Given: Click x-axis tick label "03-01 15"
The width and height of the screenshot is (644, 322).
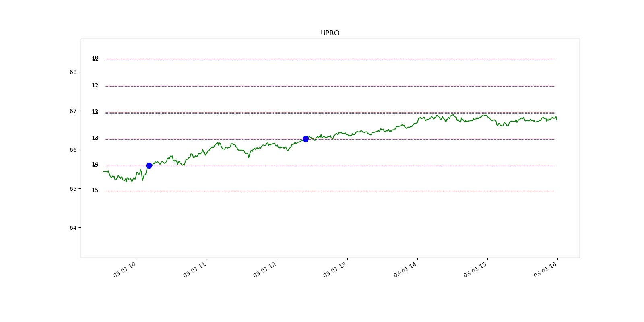Looking at the screenshot, I should click(475, 270).
